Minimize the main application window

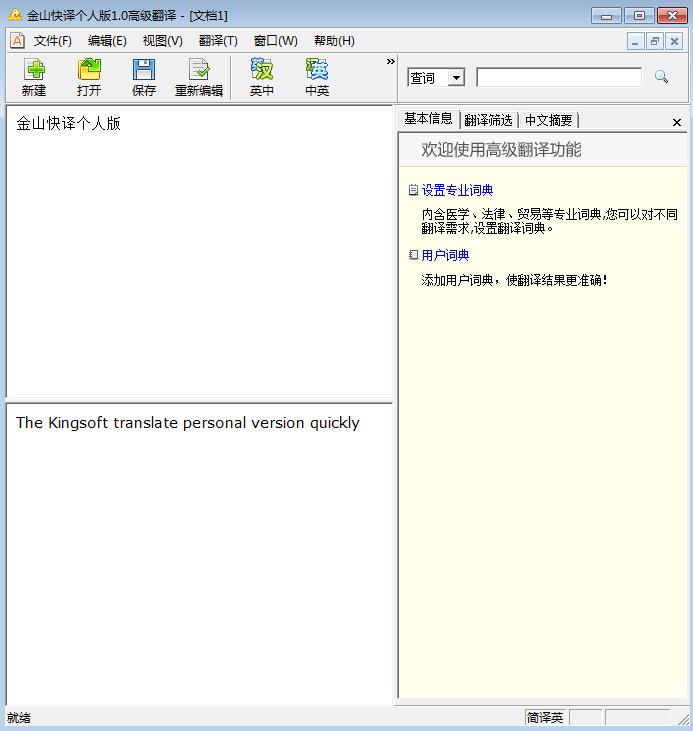click(606, 16)
